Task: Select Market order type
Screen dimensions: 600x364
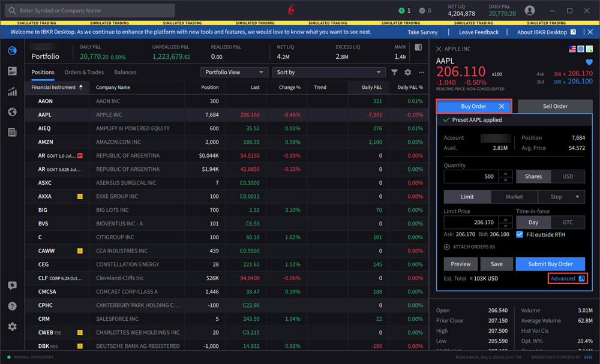Action: click(x=514, y=197)
